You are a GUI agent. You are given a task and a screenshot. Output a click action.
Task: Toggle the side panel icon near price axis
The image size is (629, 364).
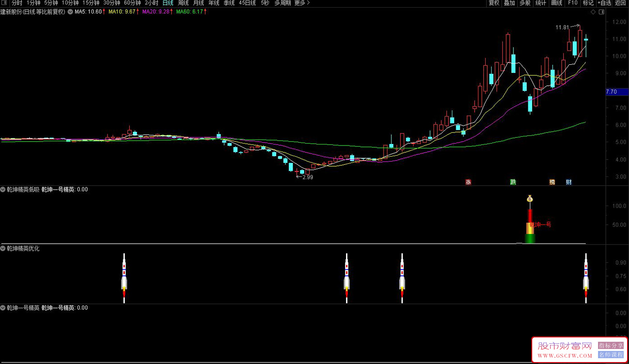point(601,12)
